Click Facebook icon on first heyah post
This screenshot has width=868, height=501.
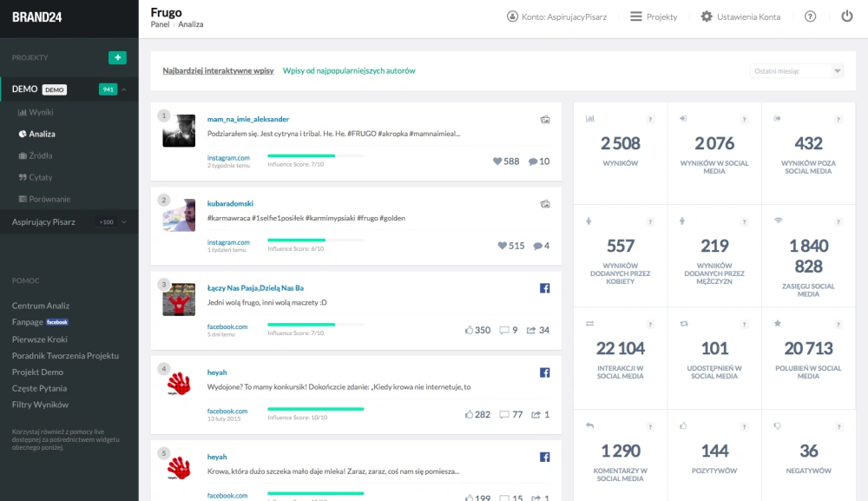point(545,372)
